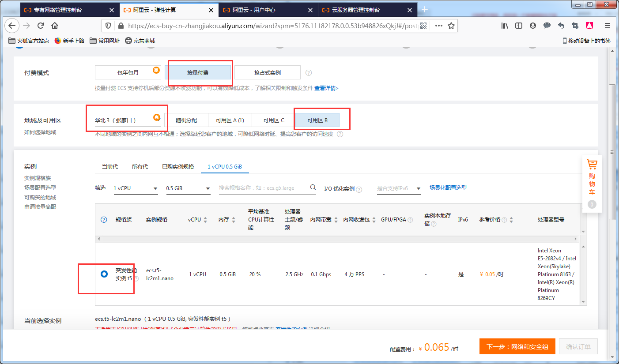This screenshot has height=364, width=619.
Task: Click the QR code icon in address bar
Action: [x=423, y=26]
